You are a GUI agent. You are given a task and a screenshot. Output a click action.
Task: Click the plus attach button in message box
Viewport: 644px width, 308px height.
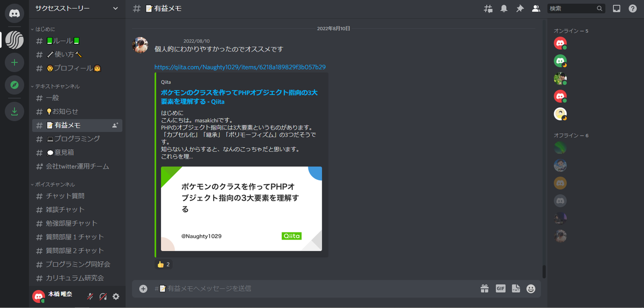(143, 289)
